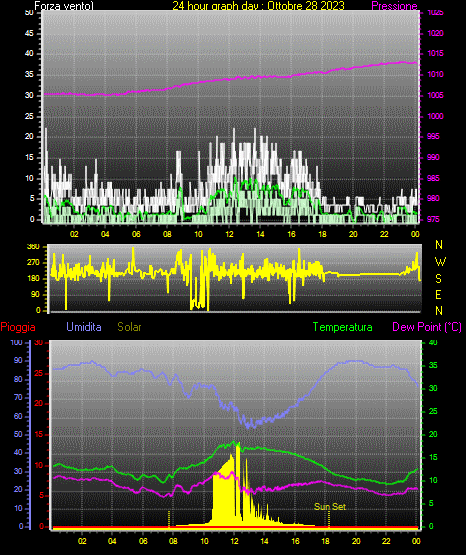
Task: Click the '35' value on the green temperature axis
Action: tap(433, 365)
